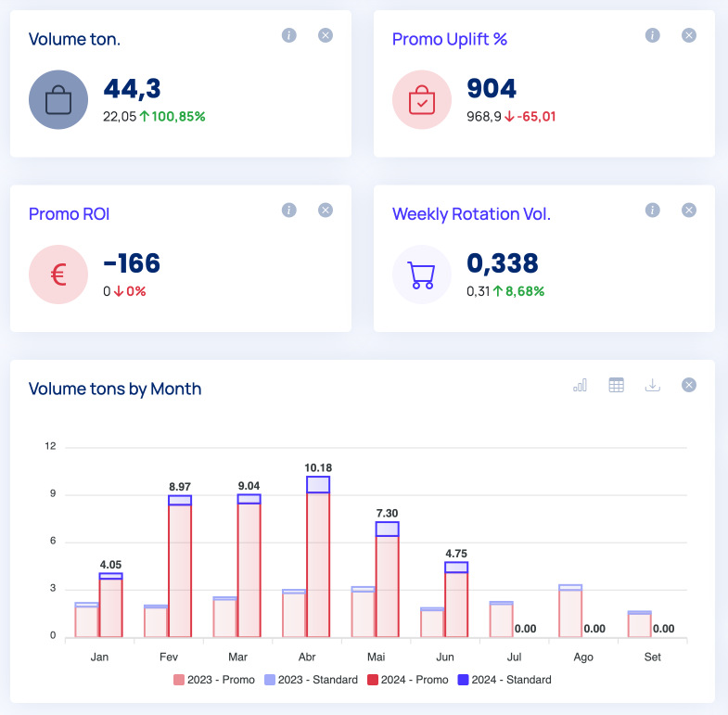Click the shopping bag icon in Volume ton.
The width and height of the screenshot is (728, 715).
point(58,99)
